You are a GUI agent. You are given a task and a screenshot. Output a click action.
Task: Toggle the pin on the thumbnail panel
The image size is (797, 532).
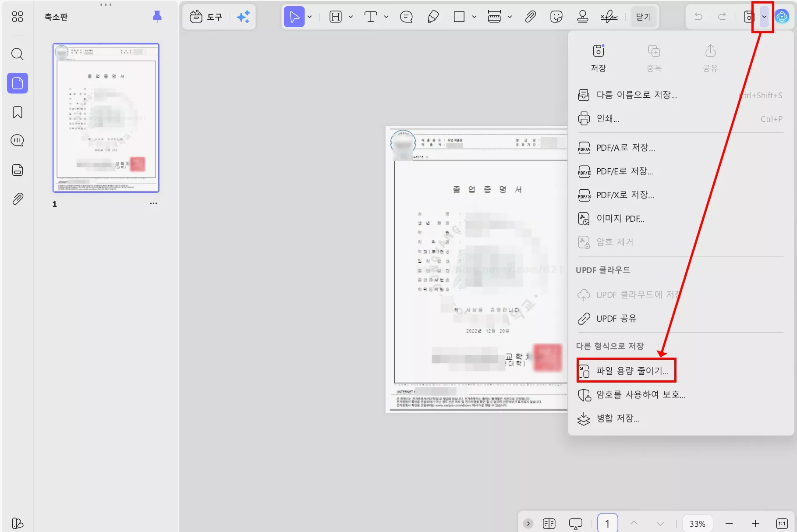click(157, 16)
